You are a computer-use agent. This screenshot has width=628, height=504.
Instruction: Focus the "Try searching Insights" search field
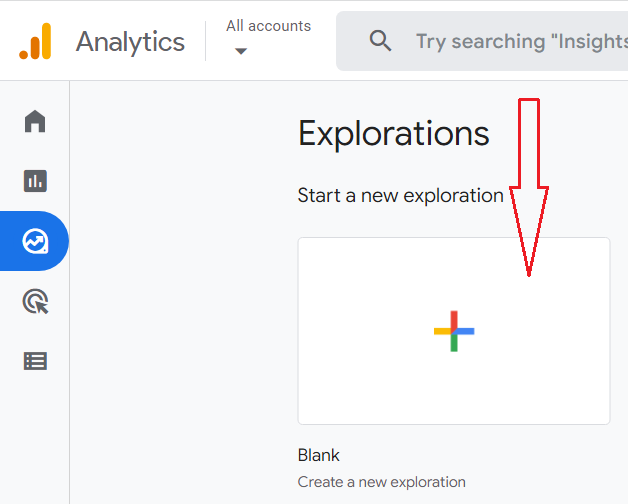[x=520, y=41]
